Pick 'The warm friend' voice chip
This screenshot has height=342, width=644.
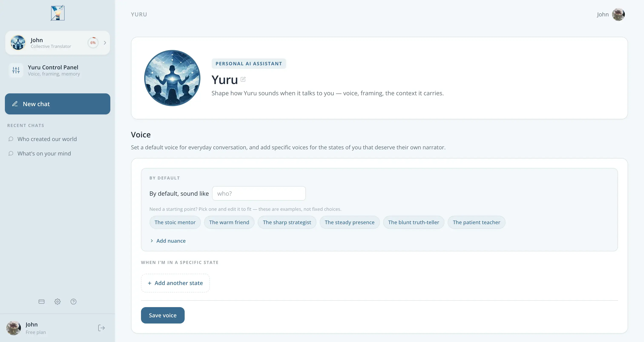(x=229, y=222)
